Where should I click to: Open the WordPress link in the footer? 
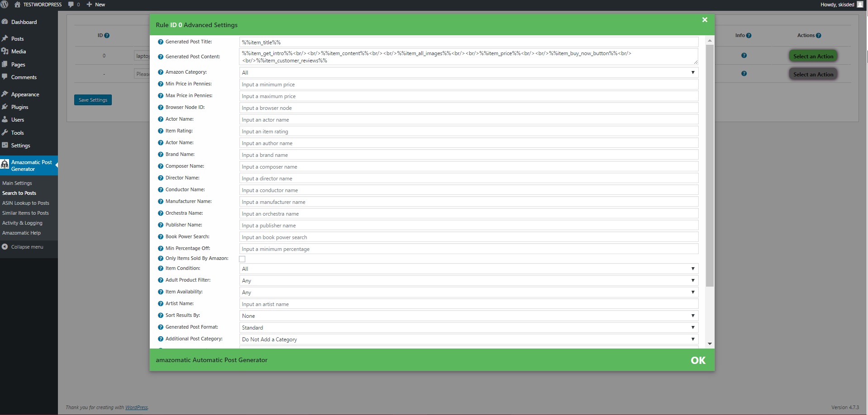tap(136, 407)
